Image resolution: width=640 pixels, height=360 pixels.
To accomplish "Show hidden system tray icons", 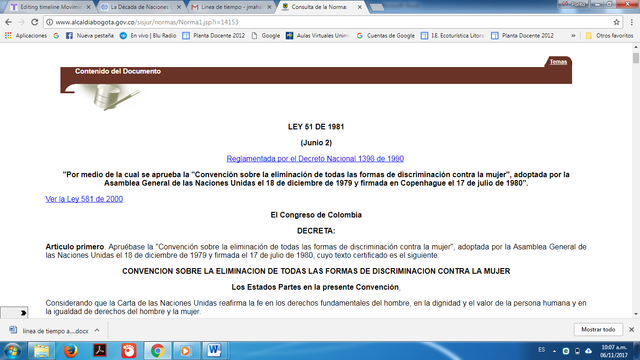I will [554, 351].
